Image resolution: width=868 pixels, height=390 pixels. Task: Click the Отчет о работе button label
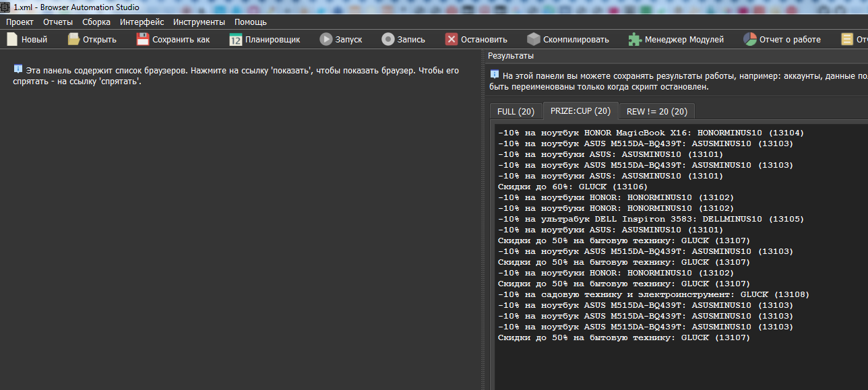coord(790,39)
